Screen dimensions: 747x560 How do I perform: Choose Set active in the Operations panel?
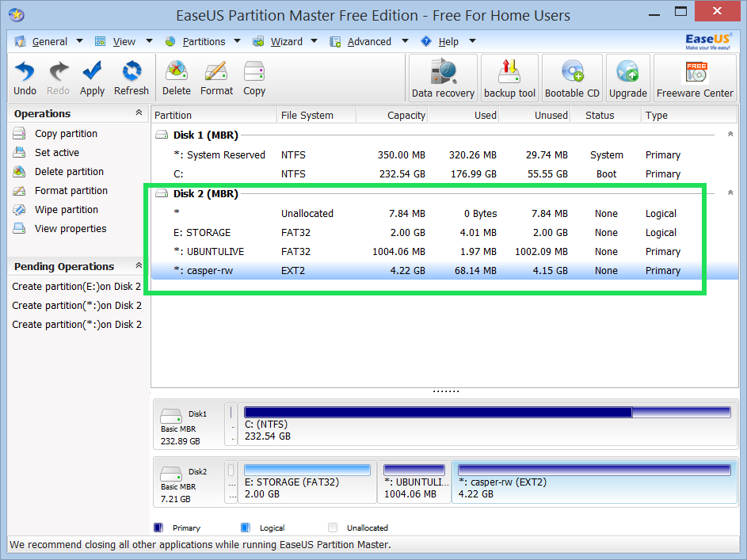point(57,153)
